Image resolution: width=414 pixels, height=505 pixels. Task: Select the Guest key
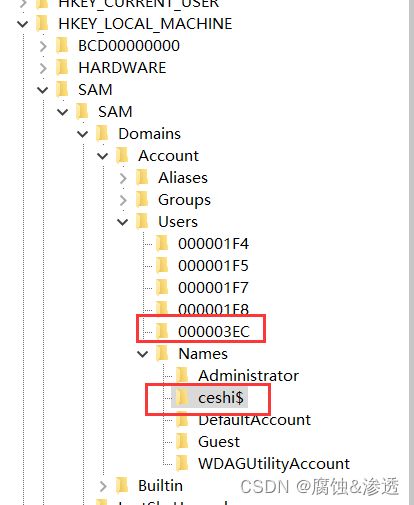(x=219, y=442)
